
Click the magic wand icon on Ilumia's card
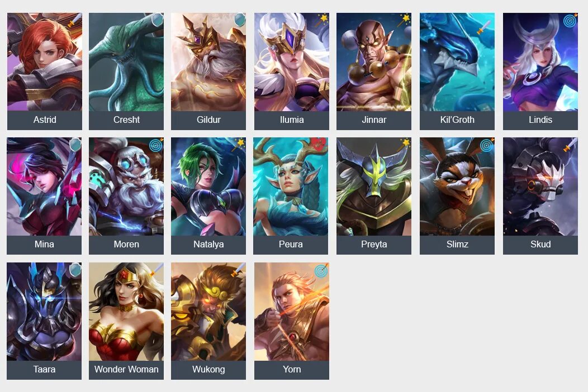[x=322, y=20]
